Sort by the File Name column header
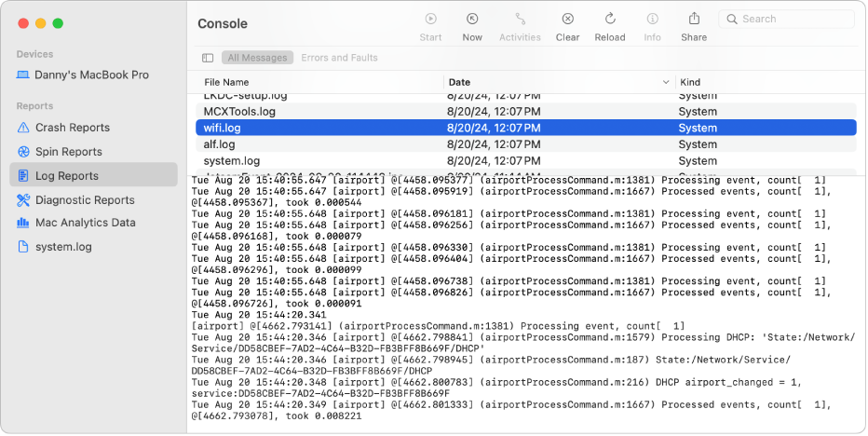 (x=226, y=82)
